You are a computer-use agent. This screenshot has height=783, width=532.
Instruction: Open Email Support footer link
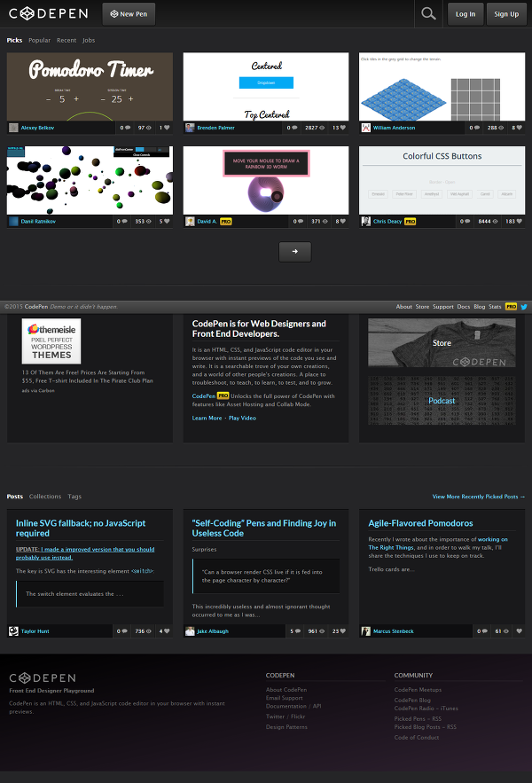(285, 698)
